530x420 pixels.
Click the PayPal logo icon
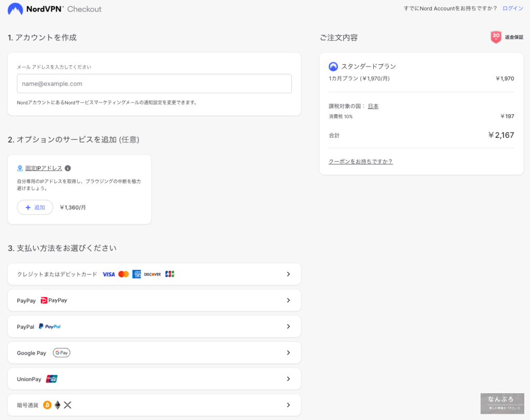(50, 327)
